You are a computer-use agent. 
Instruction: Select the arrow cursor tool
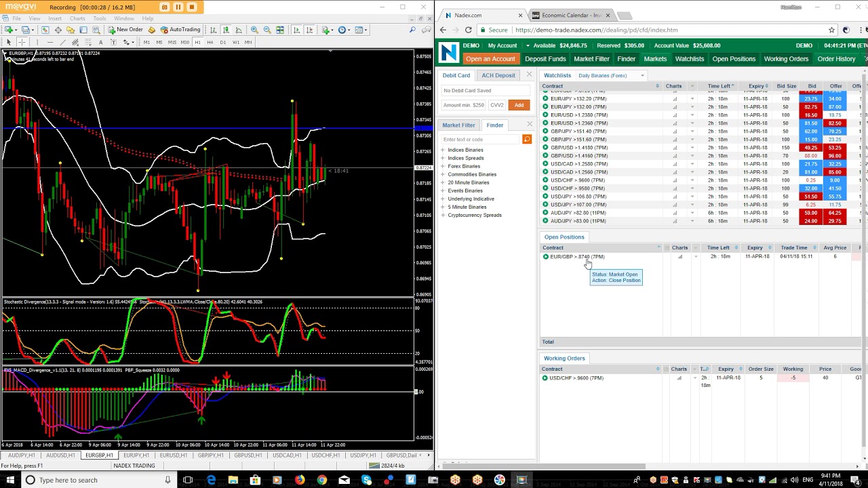[x=9, y=42]
